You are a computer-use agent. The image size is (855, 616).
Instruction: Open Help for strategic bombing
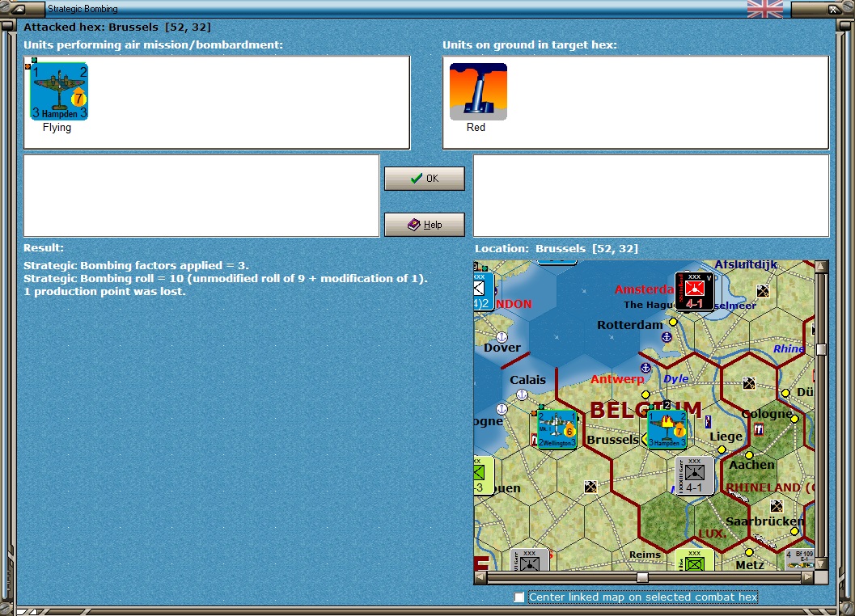(x=424, y=225)
